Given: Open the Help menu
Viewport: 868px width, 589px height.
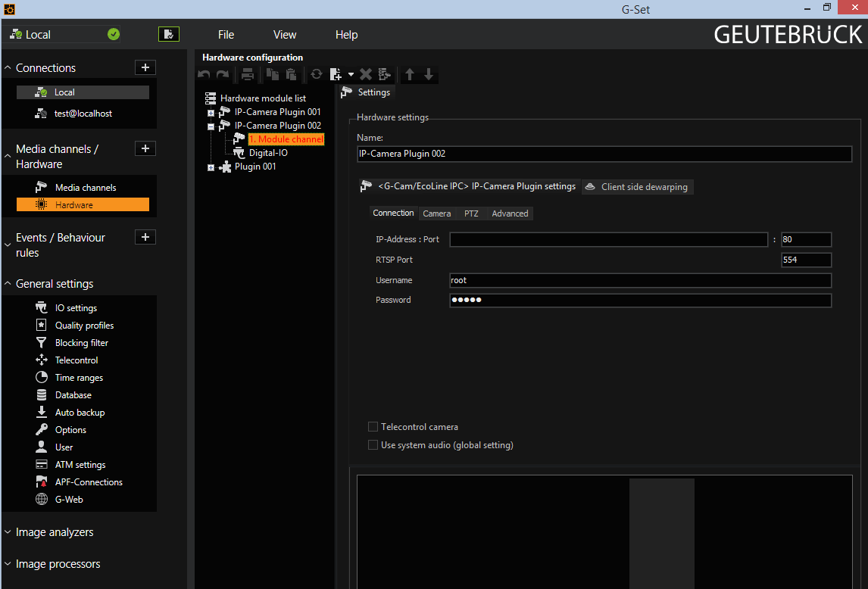Looking at the screenshot, I should point(347,34).
